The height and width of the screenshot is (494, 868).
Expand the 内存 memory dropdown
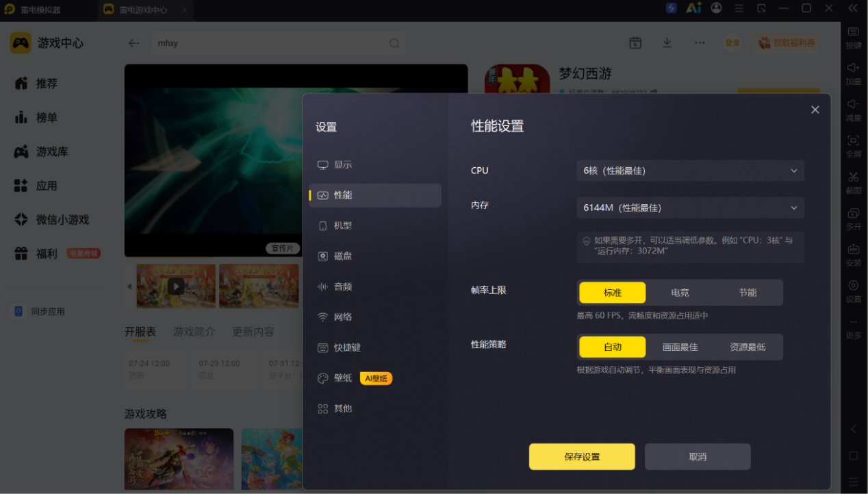coord(690,208)
